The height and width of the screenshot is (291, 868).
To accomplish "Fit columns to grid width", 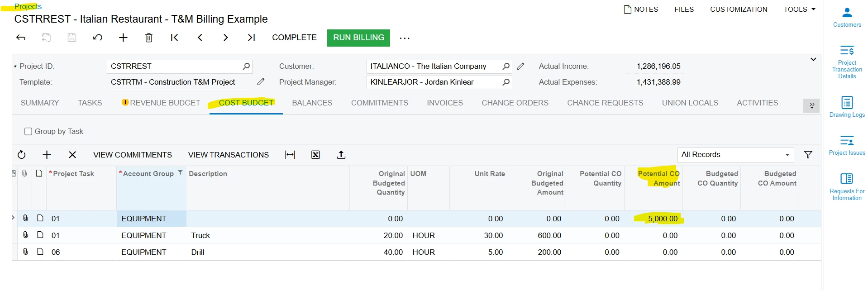I will coord(290,155).
